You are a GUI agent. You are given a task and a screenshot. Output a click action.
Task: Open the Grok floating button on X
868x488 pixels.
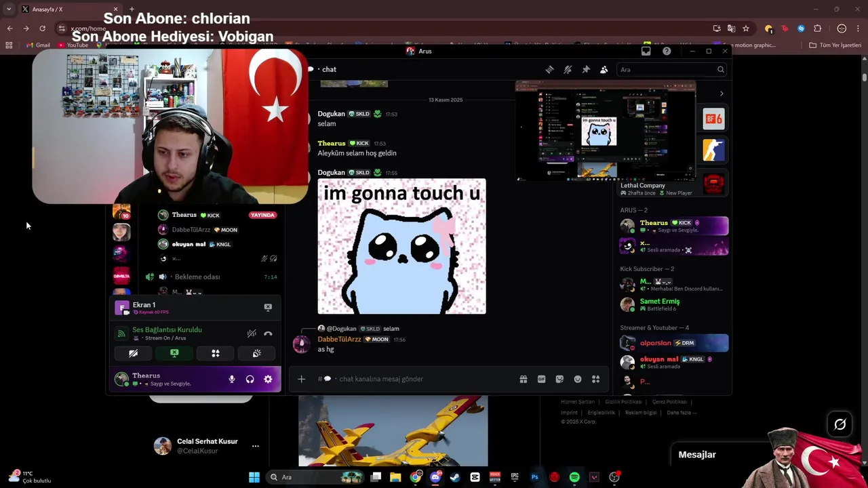point(840,424)
